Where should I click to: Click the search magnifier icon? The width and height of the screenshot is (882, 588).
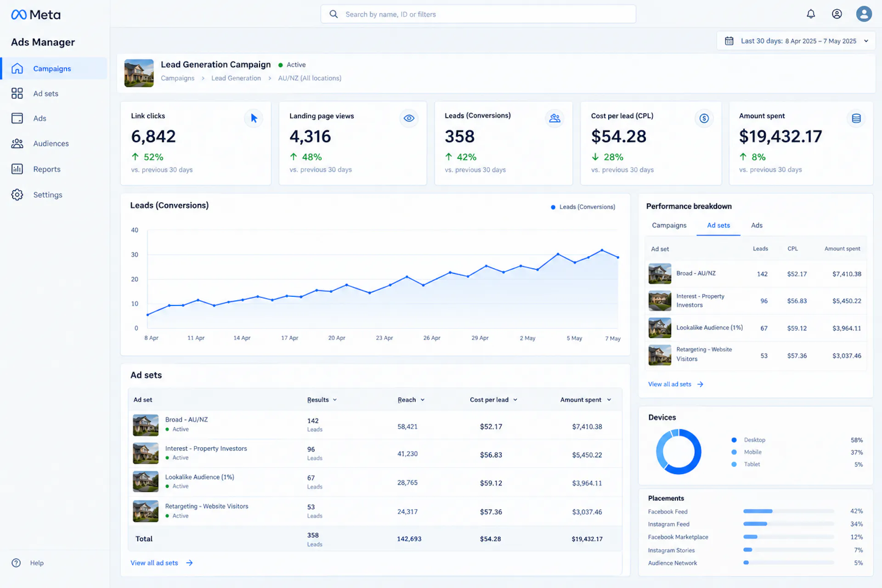[x=334, y=14]
